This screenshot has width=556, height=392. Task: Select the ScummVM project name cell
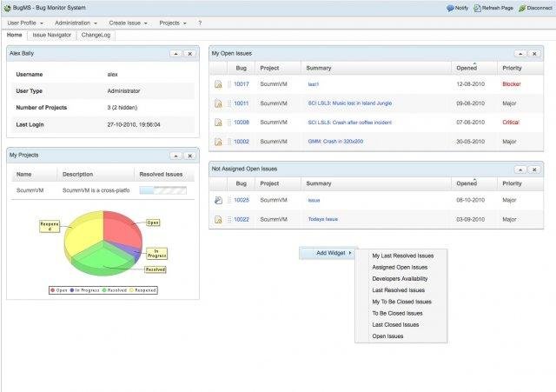pyautogui.click(x=30, y=190)
